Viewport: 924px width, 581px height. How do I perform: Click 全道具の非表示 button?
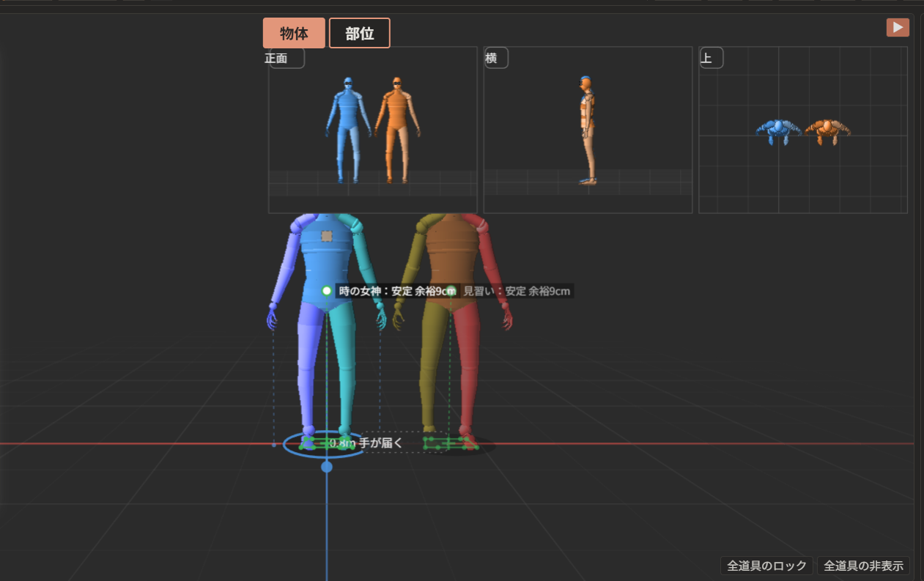tap(863, 566)
